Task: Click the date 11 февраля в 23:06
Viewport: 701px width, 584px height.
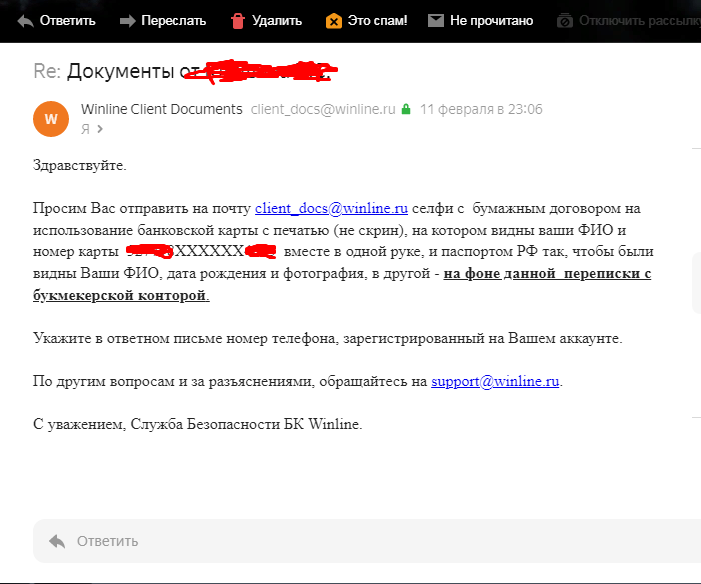Action: point(481,109)
